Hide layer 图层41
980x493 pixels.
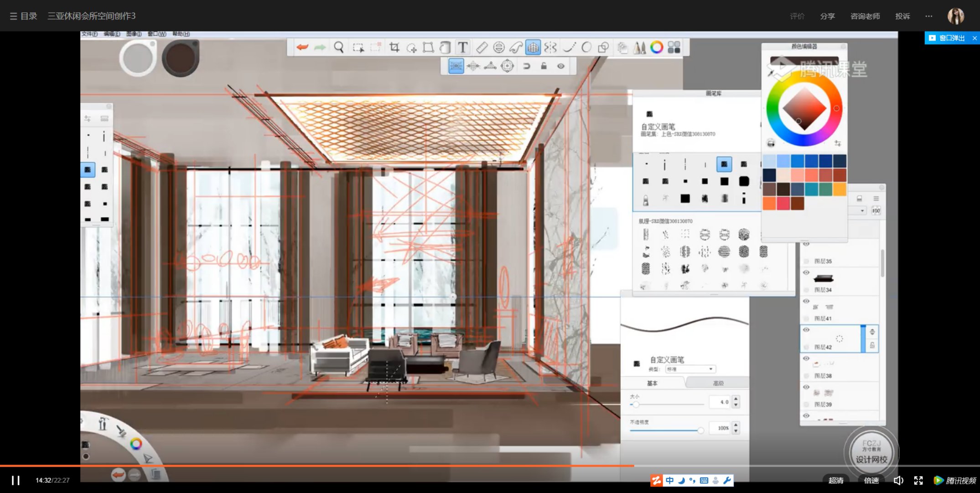(x=806, y=301)
